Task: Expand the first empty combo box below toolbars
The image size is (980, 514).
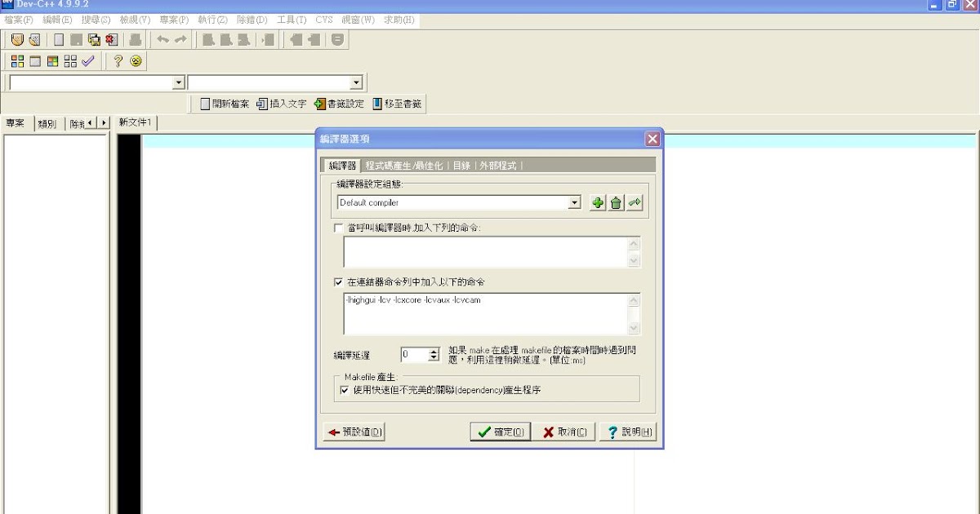Action: 179,83
